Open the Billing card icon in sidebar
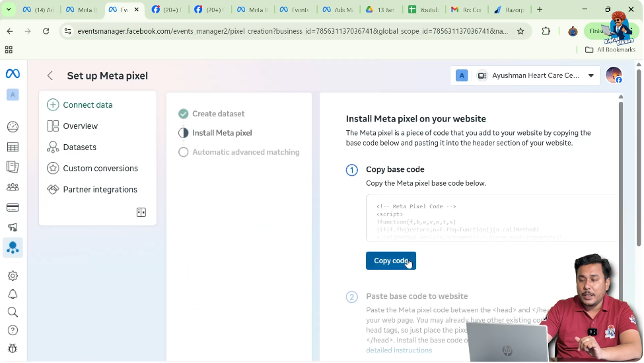This screenshot has height=363, width=644. point(13,208)
